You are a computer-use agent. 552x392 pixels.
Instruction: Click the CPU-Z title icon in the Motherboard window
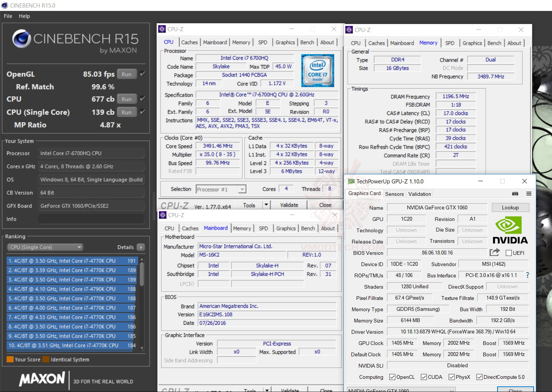tap(163, 215)
